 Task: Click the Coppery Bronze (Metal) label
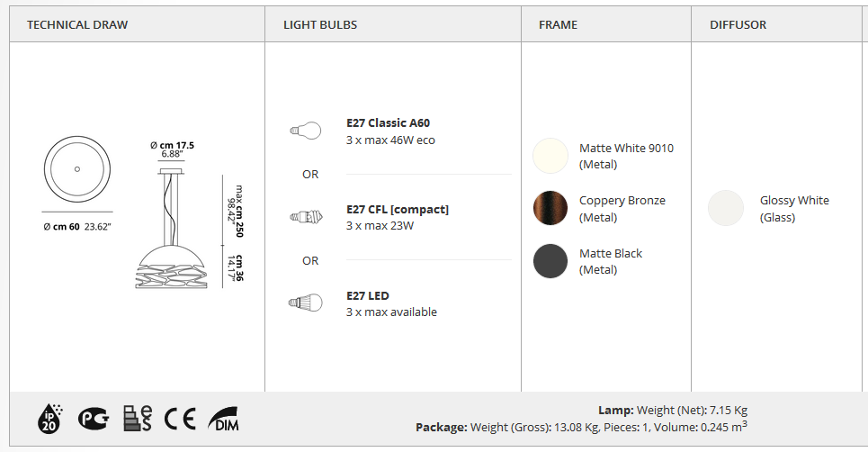click(622, 209)
